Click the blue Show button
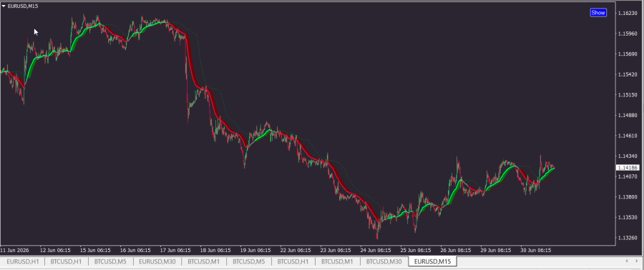 tap(598, 12)
